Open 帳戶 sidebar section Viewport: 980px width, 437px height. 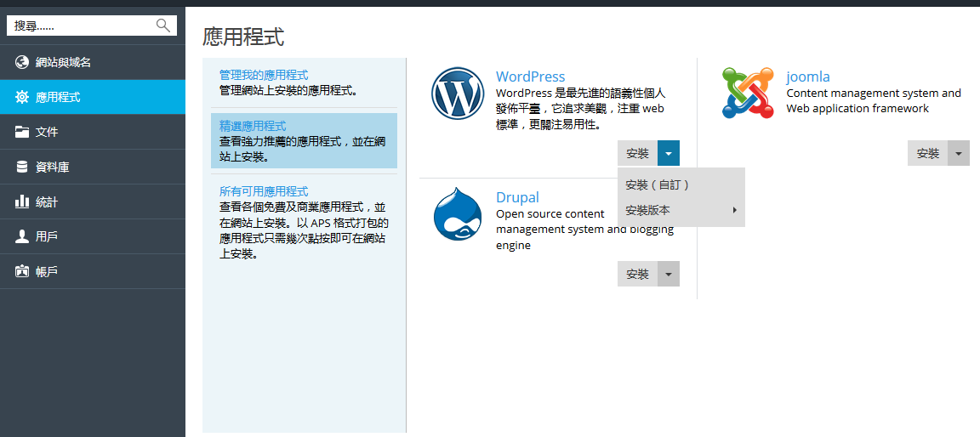coord(93,271)
